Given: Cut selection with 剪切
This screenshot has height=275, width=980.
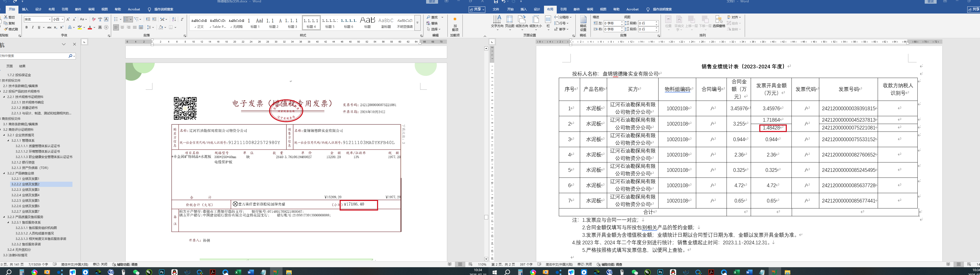Looking at the screenshot, I should [10, 17].
